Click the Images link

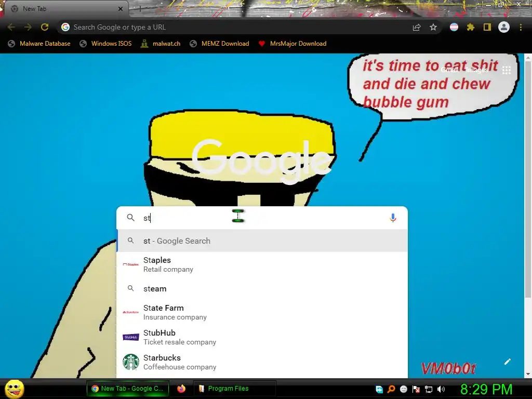coord(477,70)
